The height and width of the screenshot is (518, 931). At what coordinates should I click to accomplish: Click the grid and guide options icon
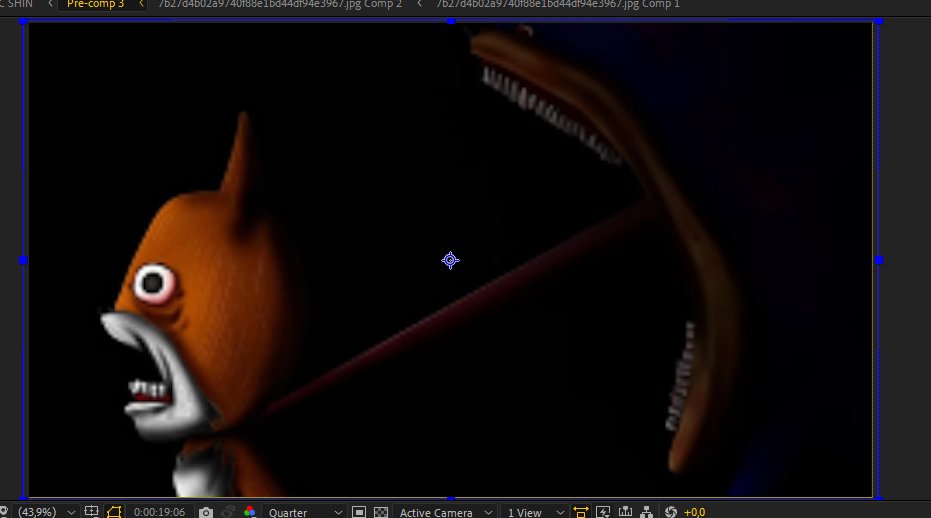coord(91,511)
